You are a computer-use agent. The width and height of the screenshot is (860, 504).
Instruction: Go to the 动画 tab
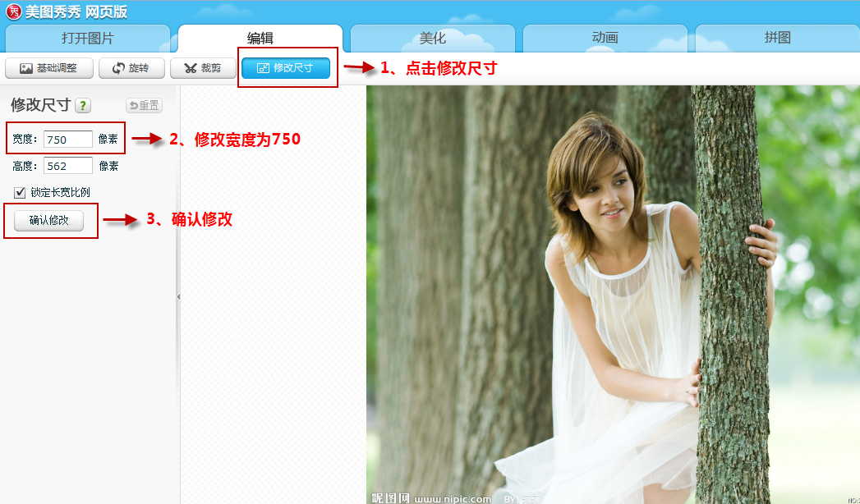pos(605,39)
